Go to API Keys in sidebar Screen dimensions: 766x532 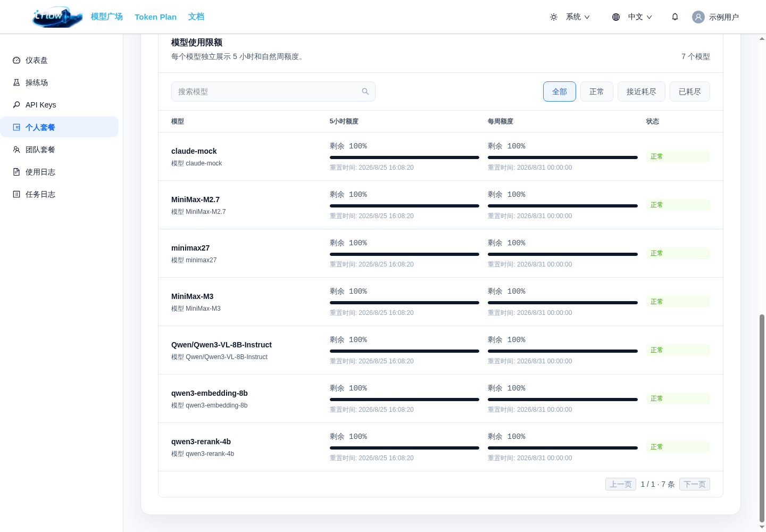(59, 105)
